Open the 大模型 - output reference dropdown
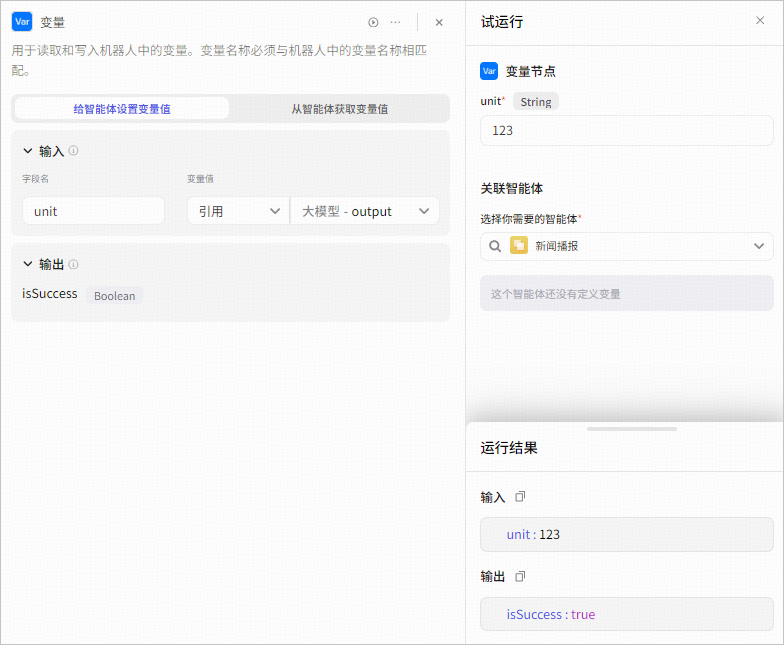Viewport: 784px width, 645px height. point(365,211)
